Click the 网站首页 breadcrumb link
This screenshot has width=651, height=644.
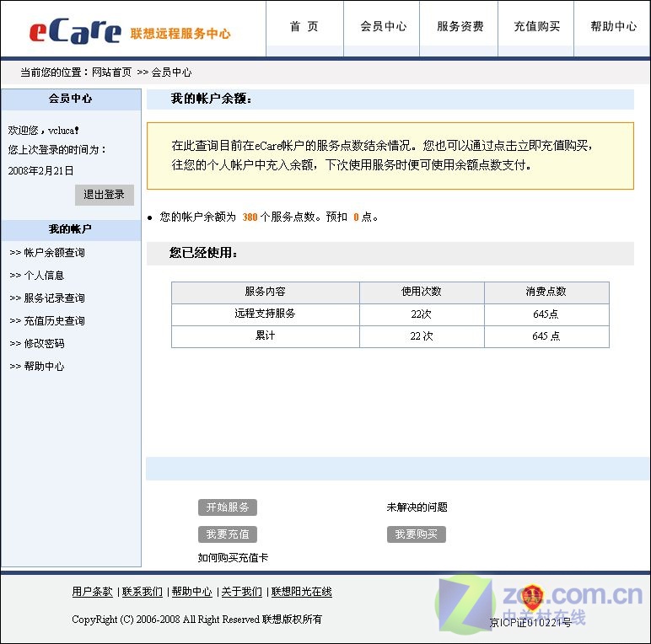coord(111,72)
